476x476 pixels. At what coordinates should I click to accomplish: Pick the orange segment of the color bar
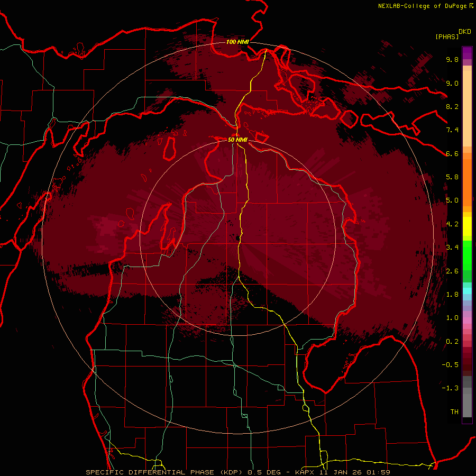coord(467,182)
